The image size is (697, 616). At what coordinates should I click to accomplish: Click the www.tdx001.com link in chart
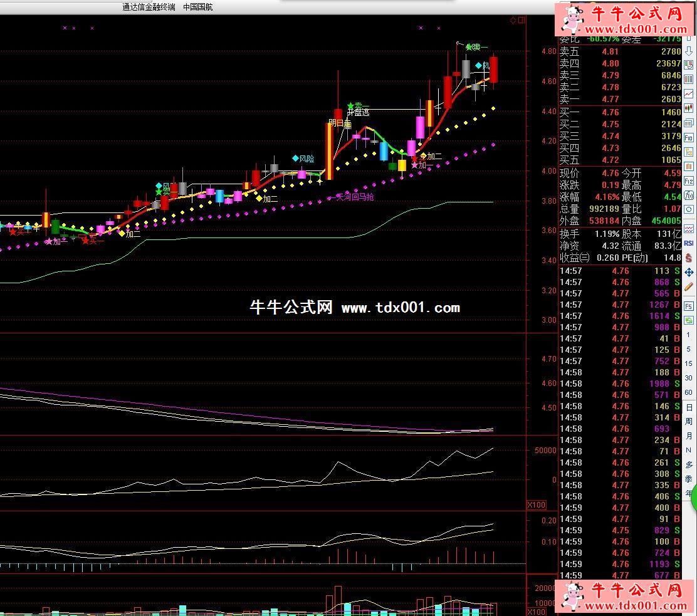tap(401, 308)
